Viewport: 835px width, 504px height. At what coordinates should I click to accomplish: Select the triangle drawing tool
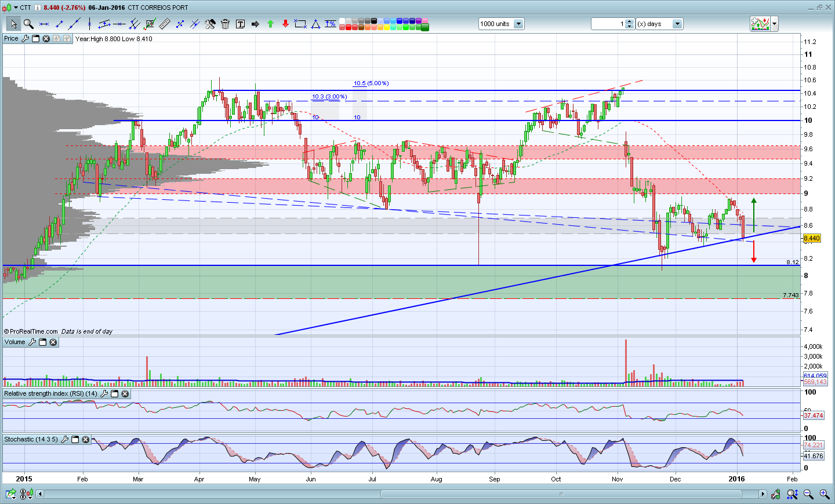pos(315,24)
